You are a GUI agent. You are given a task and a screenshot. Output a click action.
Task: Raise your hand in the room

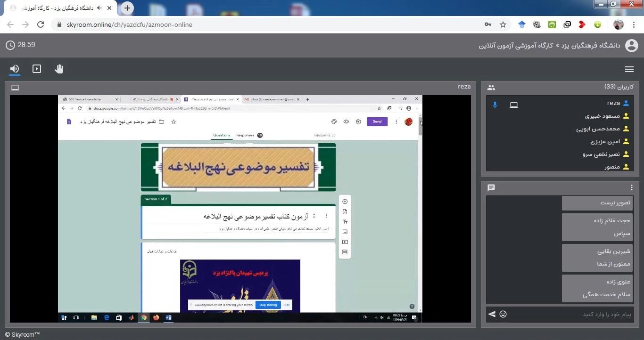59,69
